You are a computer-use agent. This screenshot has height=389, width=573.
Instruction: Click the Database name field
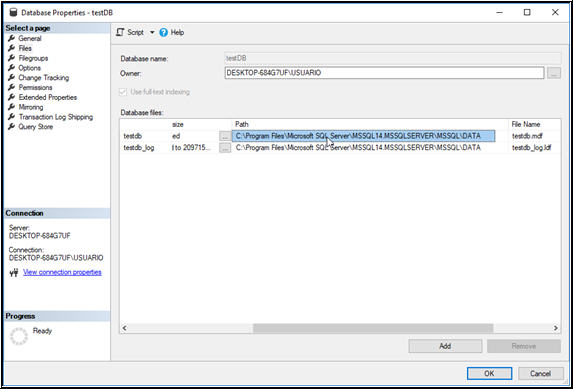click(x=392, y=58)
